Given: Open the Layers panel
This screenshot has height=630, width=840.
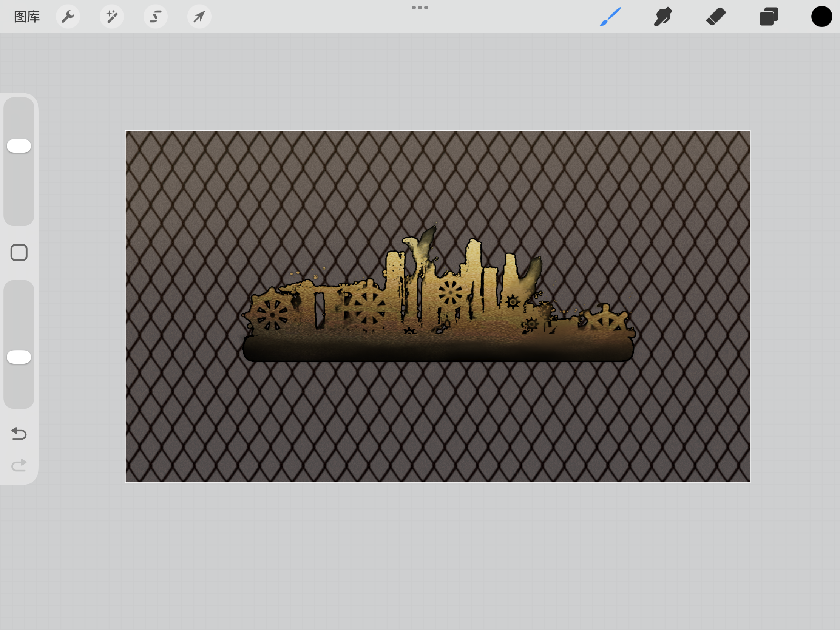Looking at the screenshot, I should [769, 17].
